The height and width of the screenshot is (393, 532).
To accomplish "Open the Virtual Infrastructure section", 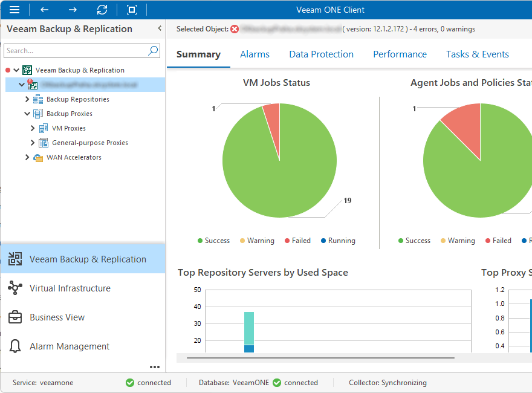I will coord(69,288).
